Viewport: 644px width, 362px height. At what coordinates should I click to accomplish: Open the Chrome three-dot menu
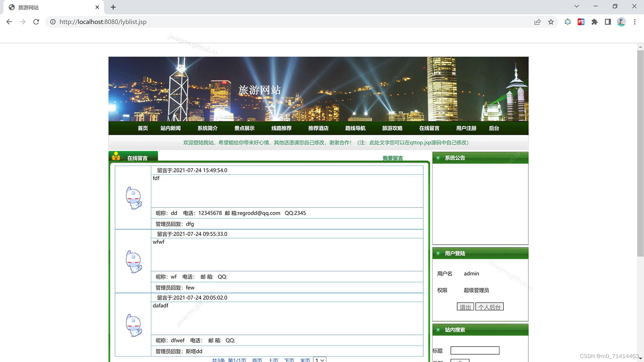point(635,22)
